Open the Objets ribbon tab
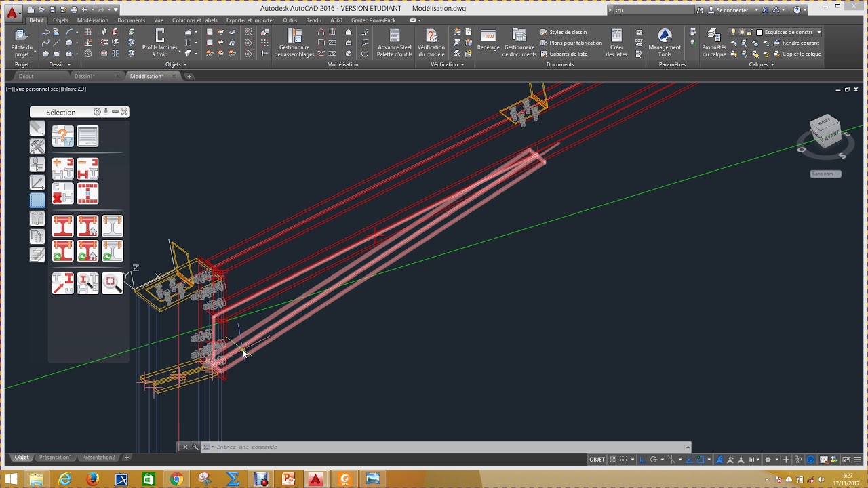The width and height of the screenshot is (868, 488). [x=60, y=20]
